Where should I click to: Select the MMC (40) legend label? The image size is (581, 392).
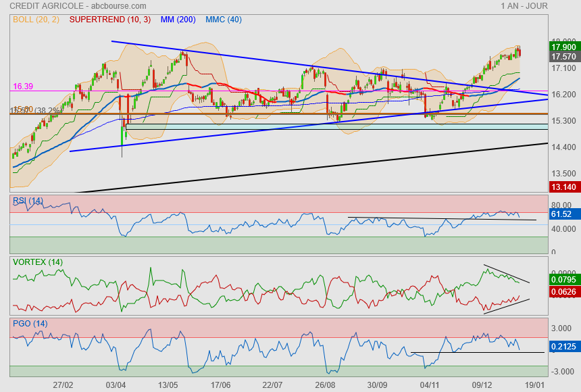[x=224, y=20]
